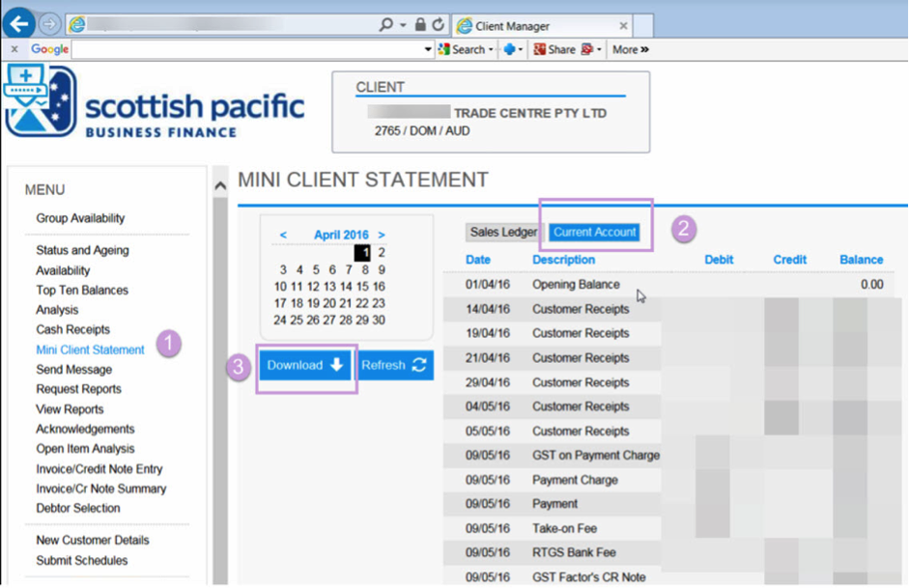Close the Google toolbar with the x

coord(14,49)
